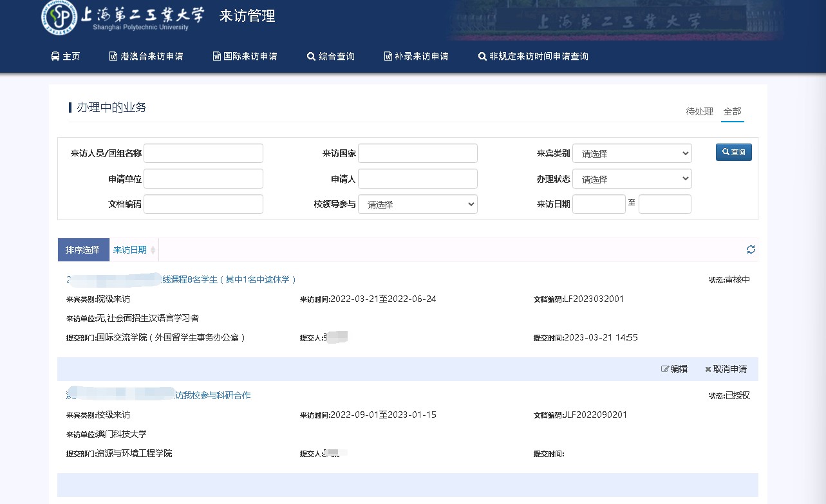
Task: Click the 查询 search button
Action: [x=733, y=153]
